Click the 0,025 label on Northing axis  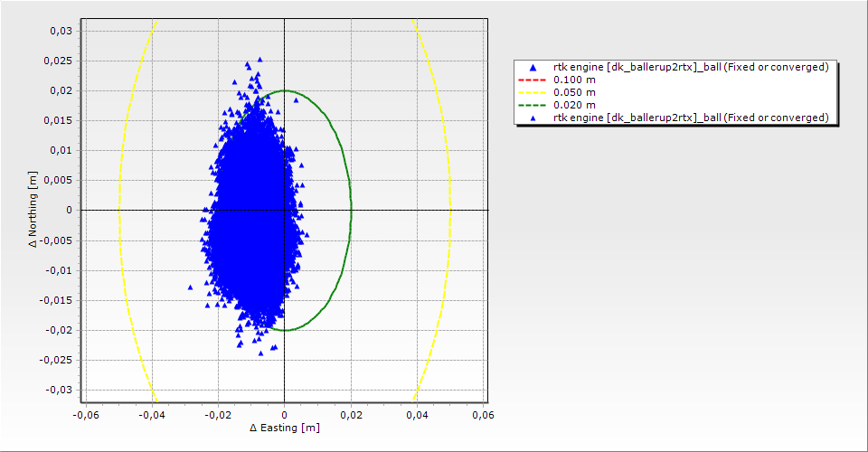pos(58,61)
